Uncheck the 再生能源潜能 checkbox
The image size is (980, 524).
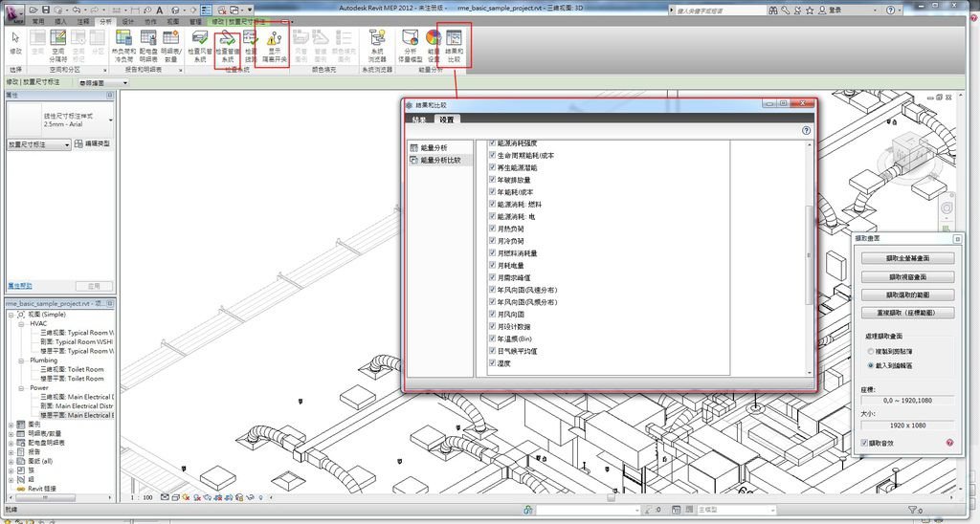pos(493,167)
